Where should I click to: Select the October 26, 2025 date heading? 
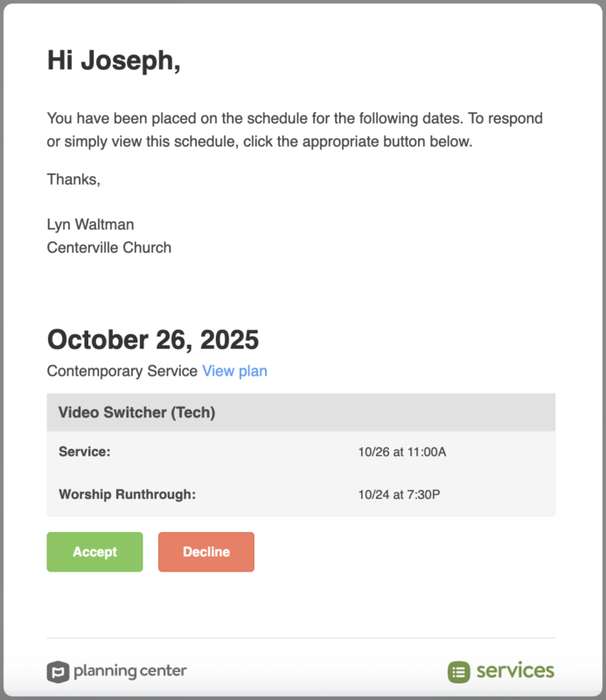[153, 339]
